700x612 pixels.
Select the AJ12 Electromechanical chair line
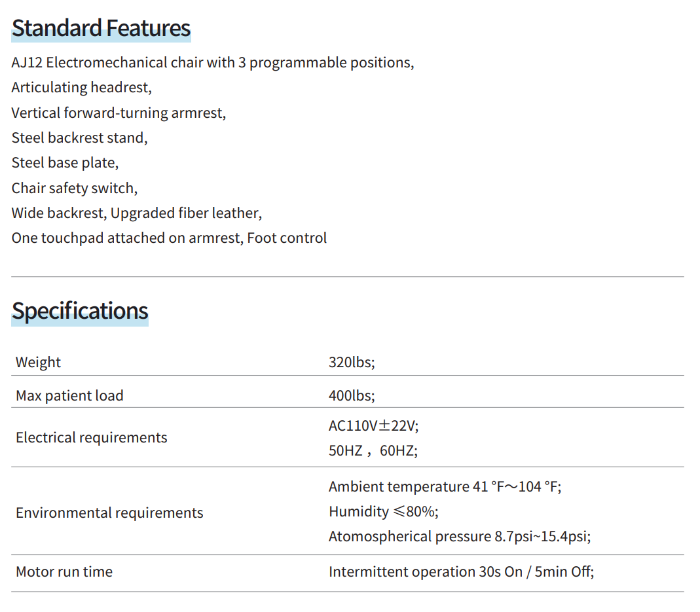(x=212, y=63)
